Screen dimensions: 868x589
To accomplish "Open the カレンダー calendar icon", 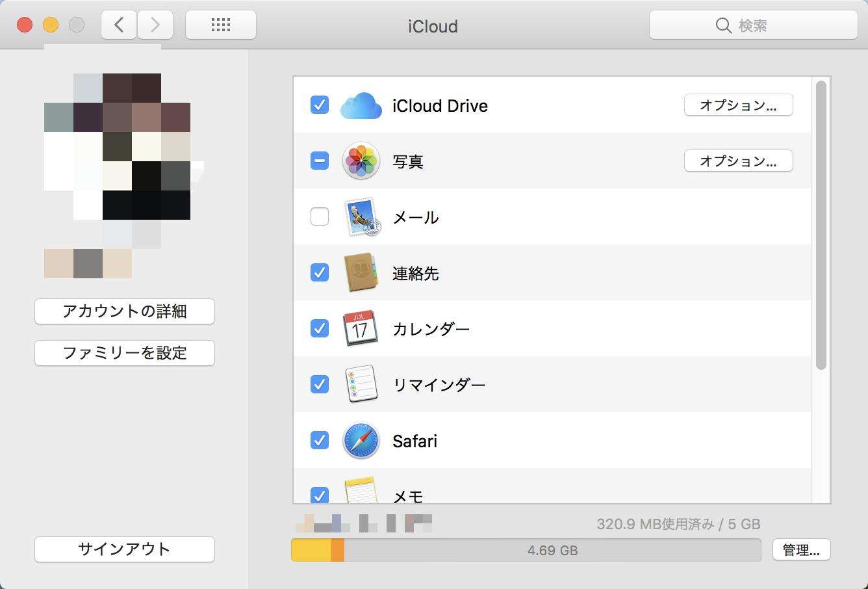I will point(361,328).
